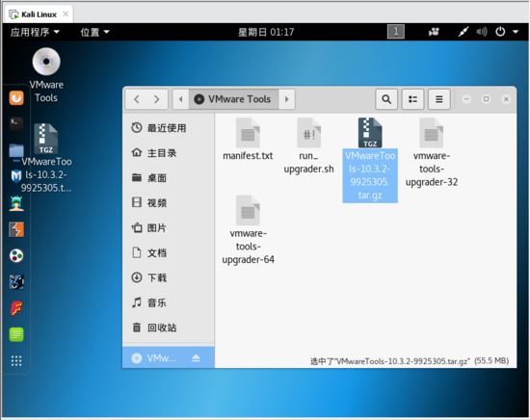Launch Armitage character icon in dock

16,203
